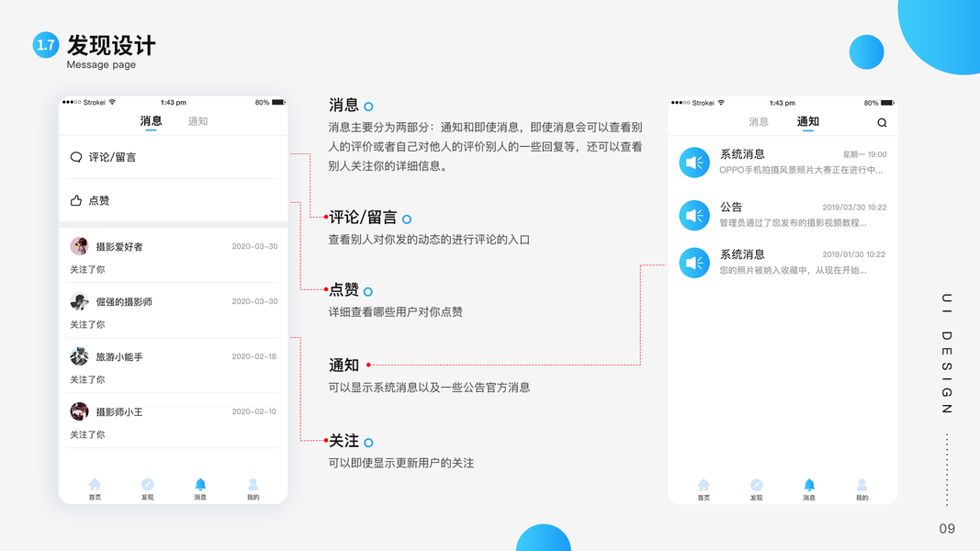This screenshot has width=980, height=551.
Task: Tap the search icon in right phone
Action: pos(881,122)
